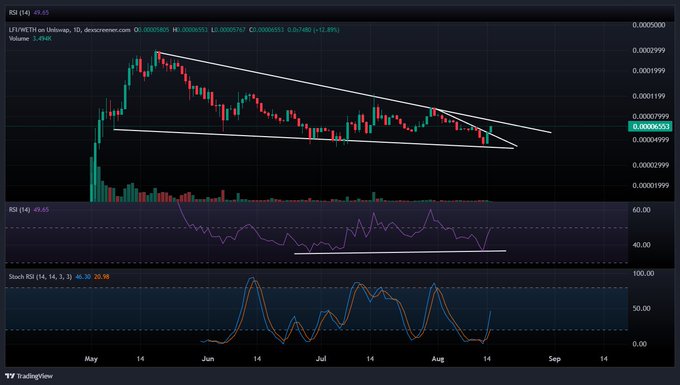Click the Sep label on time axis
Screen dimensions: 680x385
555,359
